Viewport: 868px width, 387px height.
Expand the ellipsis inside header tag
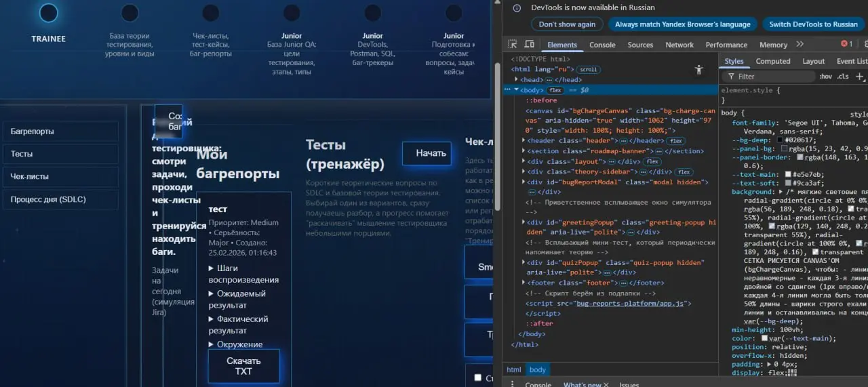click(x=623, y=140)
